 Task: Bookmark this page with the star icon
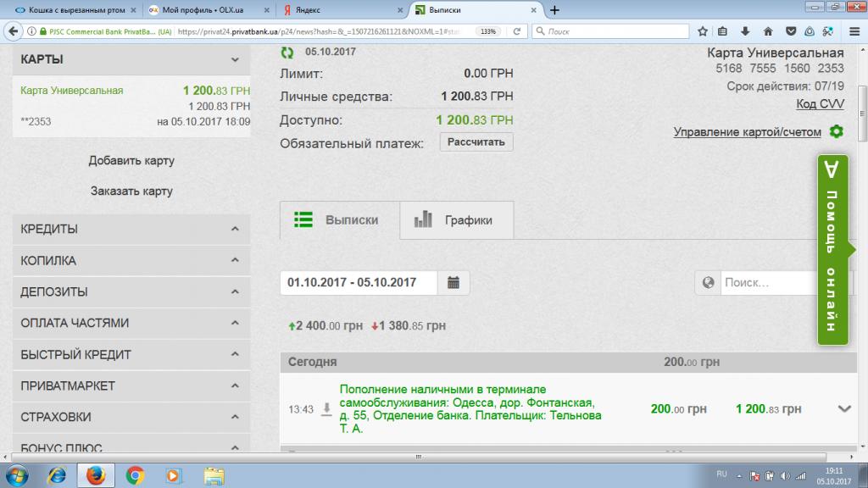703,31
